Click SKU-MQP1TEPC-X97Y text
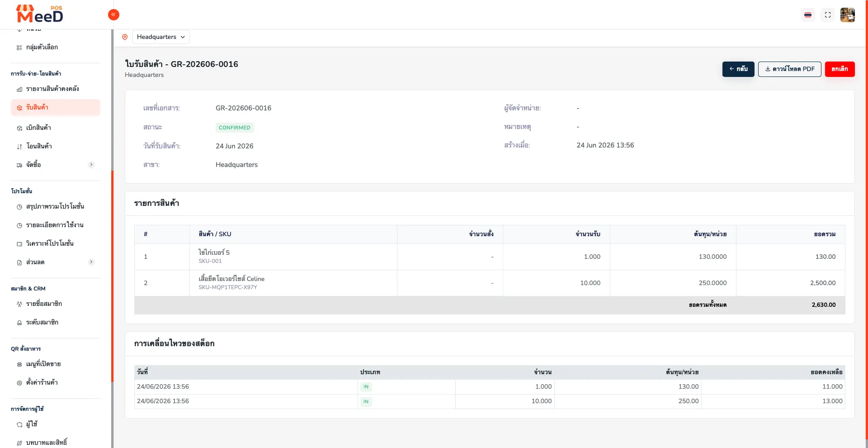This screenshot has width=868, height=448. [x=228, y=287]
